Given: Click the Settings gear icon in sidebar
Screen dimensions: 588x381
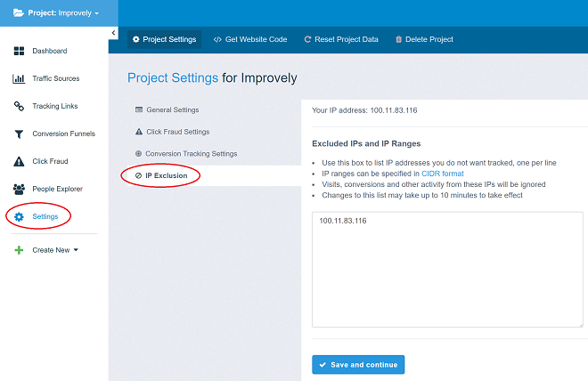Looking at the screenshot, I should pos(19,216).
